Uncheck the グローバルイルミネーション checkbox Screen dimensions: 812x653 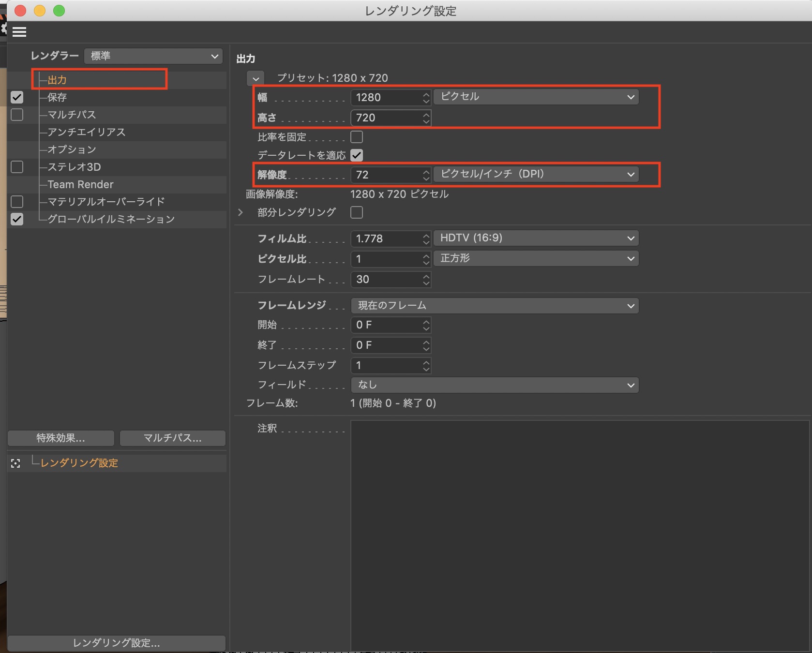(x=17, y=219)
